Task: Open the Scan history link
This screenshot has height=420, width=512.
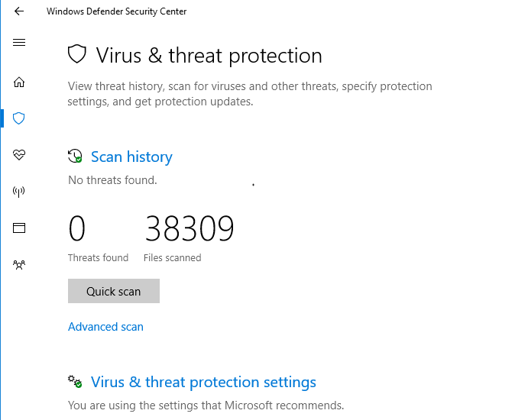Action: [131, 157]
